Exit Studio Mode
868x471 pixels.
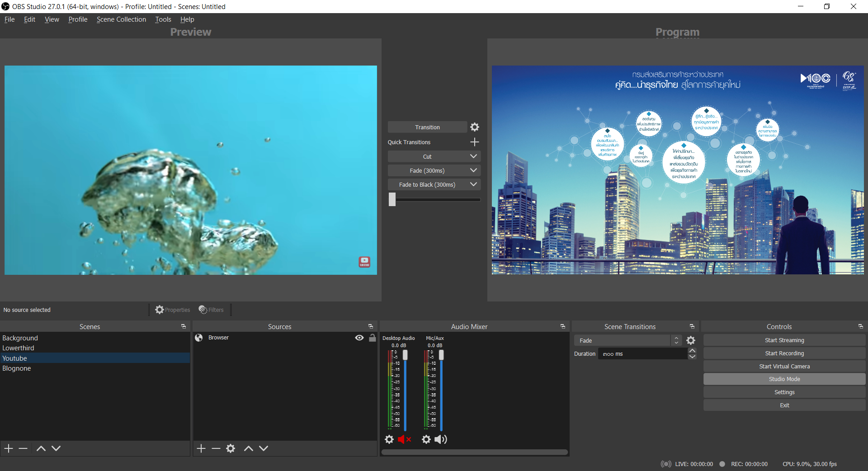coord(784,379)
